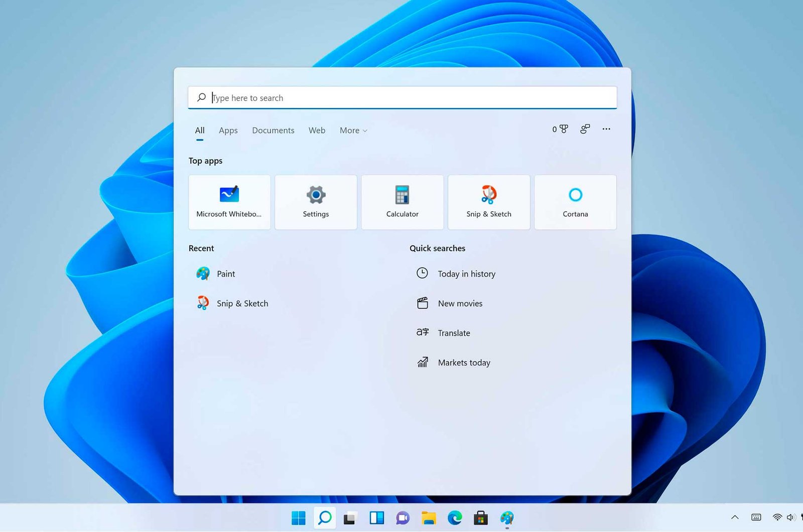Open Microsoft Edge from the taskbar
This screenshot has width=803, height=532.
(x=455, y=517)
